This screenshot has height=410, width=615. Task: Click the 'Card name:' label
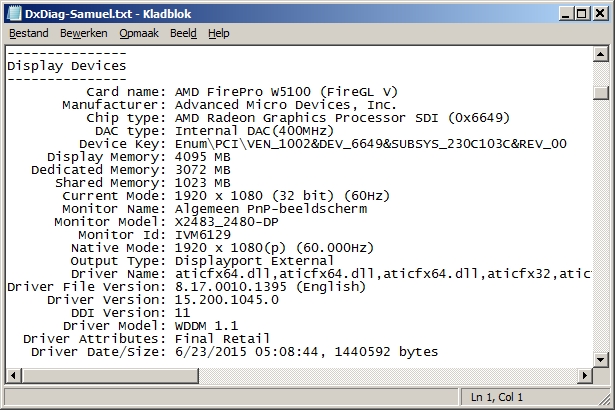[126, 92]
